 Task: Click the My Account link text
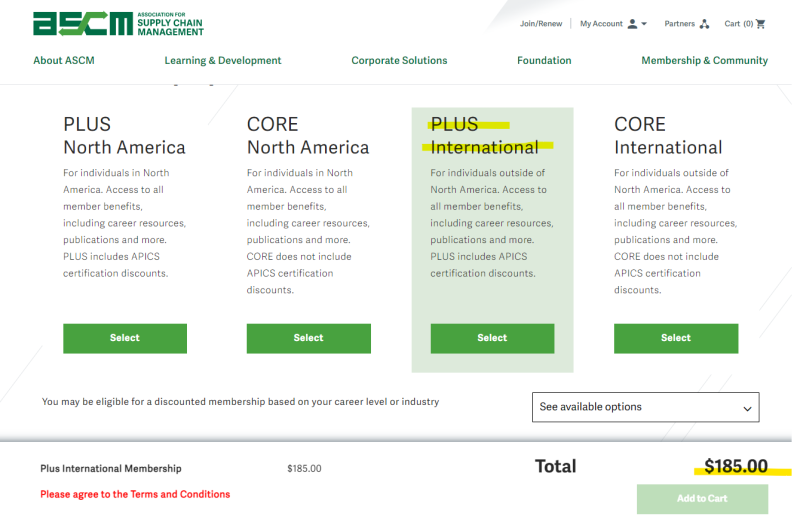[x=601, y=23]
